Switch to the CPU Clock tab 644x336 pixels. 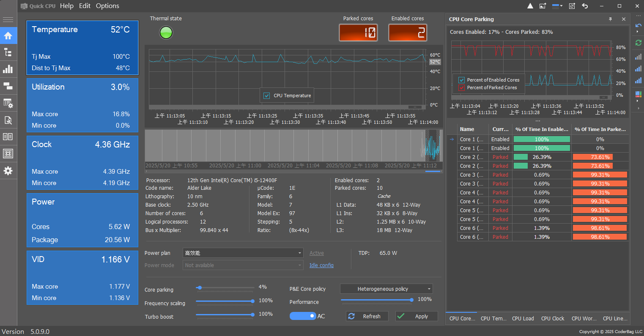tap(553, 319)
